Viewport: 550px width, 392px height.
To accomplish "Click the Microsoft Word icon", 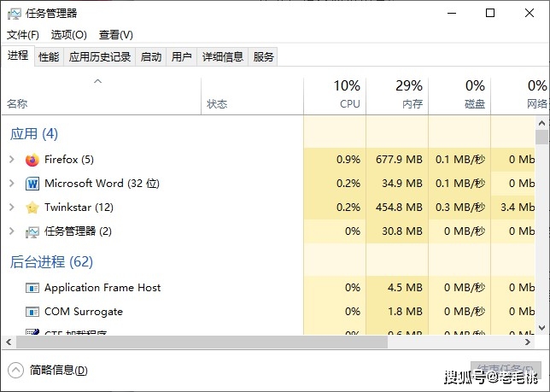I will [32, 184].
